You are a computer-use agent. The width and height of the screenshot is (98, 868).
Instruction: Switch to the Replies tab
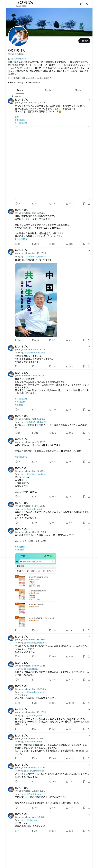pyautogui.click(x=49, y=90)
